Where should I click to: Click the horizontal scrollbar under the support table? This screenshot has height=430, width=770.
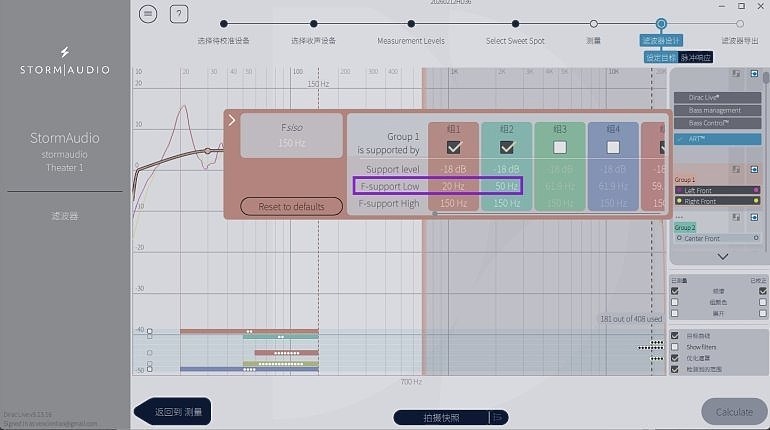pyautogui.click(x=435, y=214)
